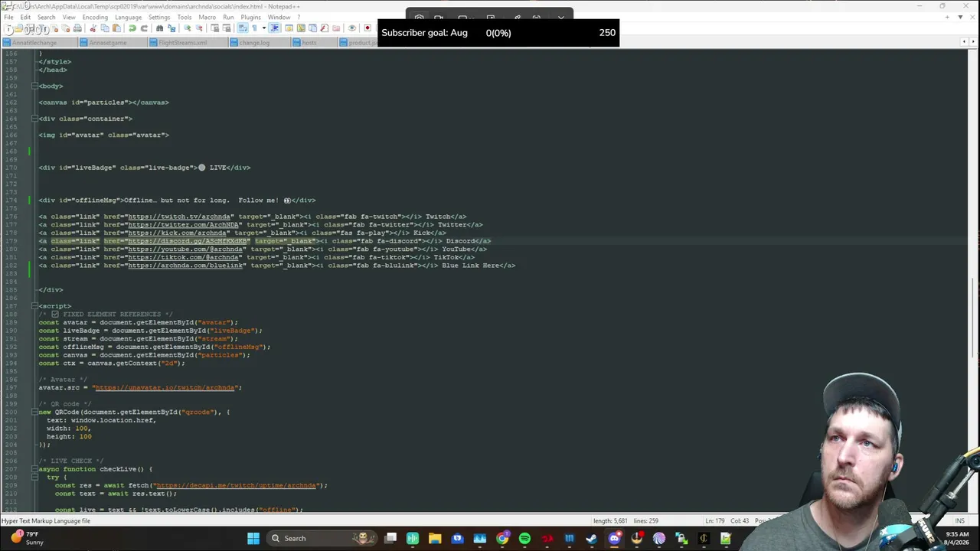980x551 pixels.
Task: Open Spotify from the taskbar
Action: pyautogui.click(x=524, y=538)
